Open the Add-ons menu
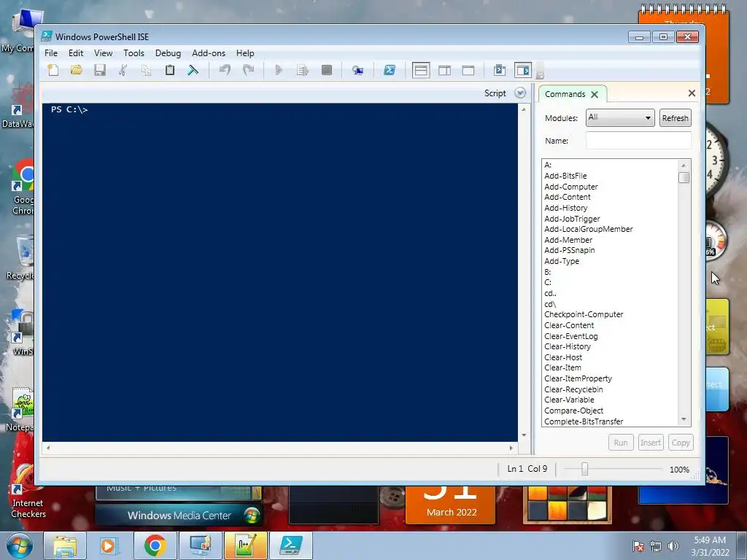The width and height of the screenshot is (747, 560). (x=208, y=52)
